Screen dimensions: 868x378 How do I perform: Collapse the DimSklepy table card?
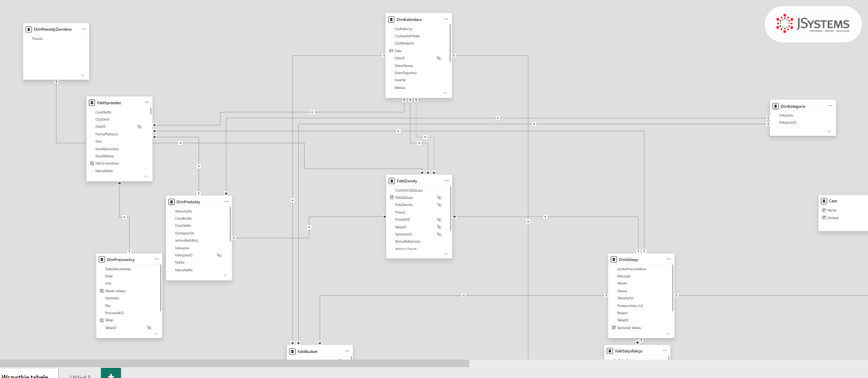667,334
